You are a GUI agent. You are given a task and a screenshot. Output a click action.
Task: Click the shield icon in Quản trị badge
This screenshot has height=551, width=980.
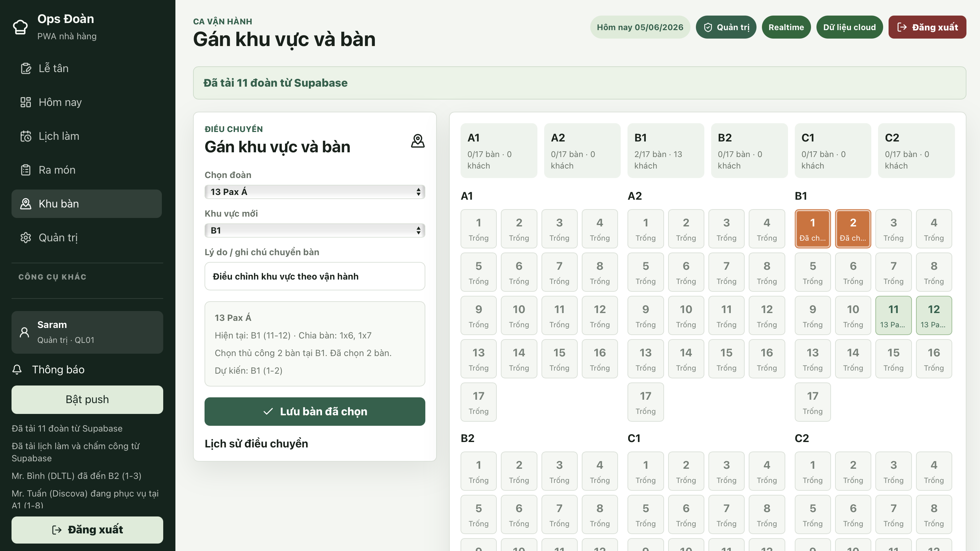coord(708,27)
